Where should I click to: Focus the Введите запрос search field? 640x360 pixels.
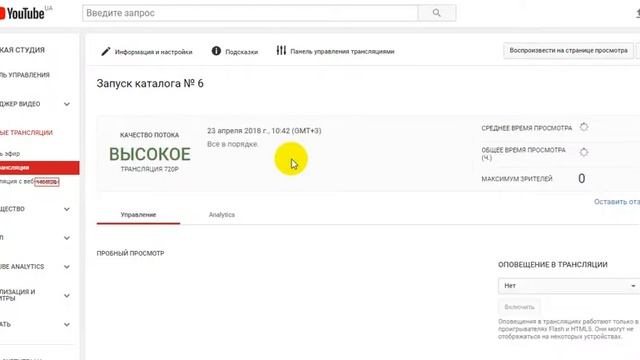(x=250, y=13)
